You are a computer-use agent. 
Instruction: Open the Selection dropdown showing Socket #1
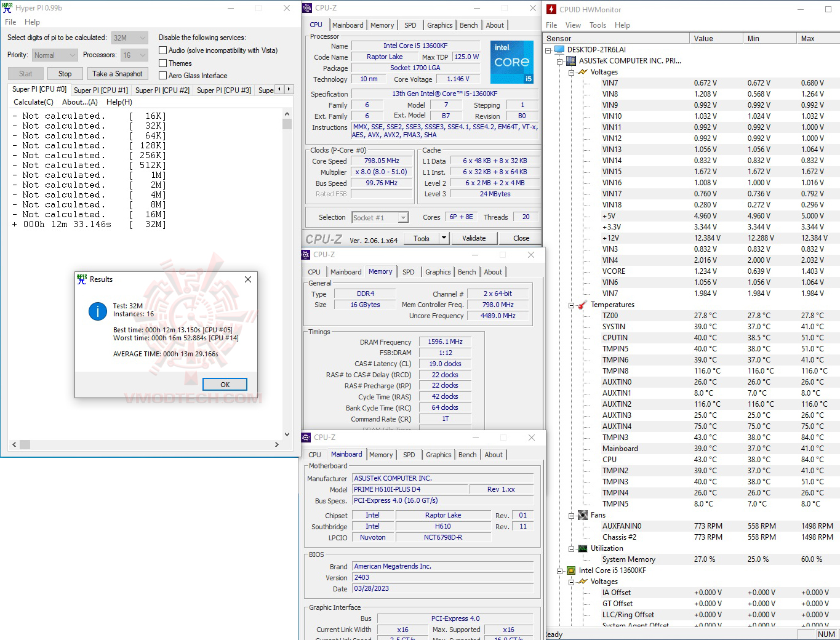(380, 217)
